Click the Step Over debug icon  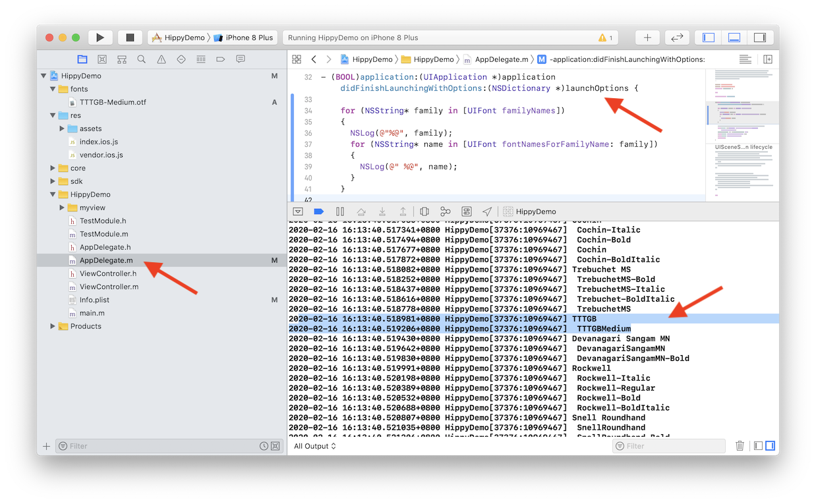coord(361,211)
